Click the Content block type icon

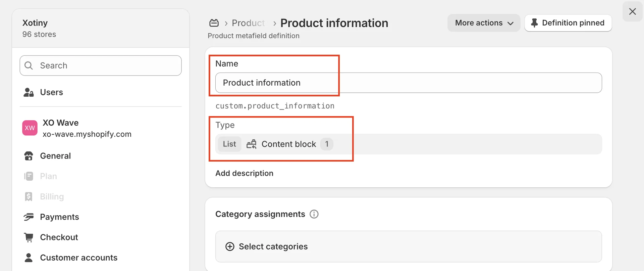252,144
